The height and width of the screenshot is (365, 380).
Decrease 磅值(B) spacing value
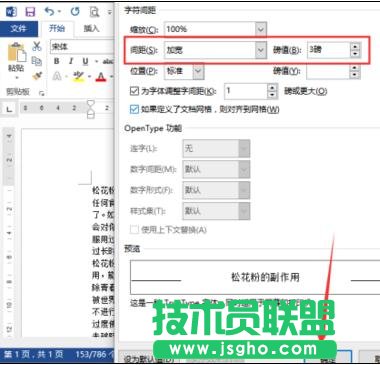coord(355,54)
